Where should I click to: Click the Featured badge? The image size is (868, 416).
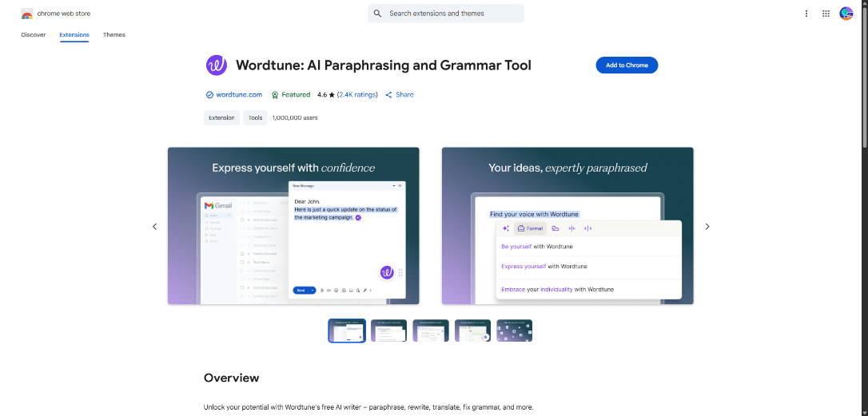[x=290, y=94]
